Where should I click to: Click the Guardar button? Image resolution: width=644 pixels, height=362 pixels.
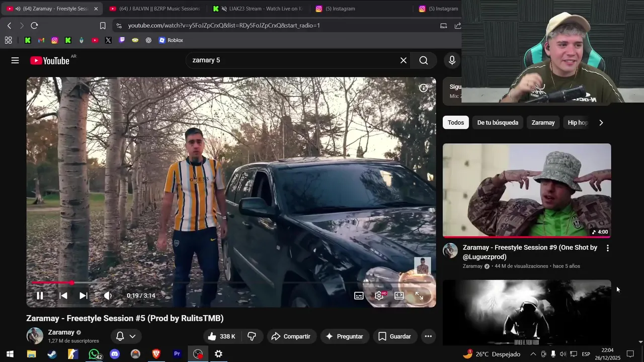(x=394, y=336)
